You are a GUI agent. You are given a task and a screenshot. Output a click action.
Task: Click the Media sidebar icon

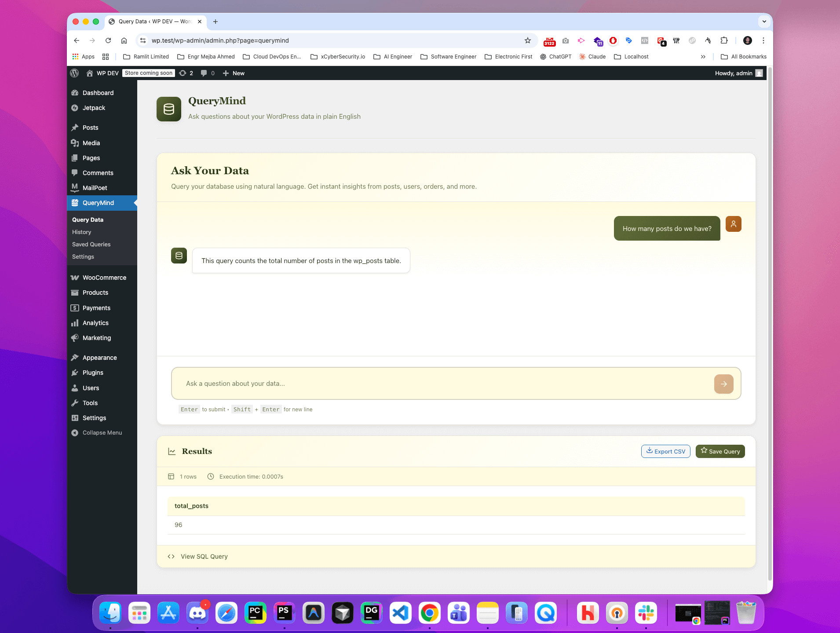(x=75, y=143)
